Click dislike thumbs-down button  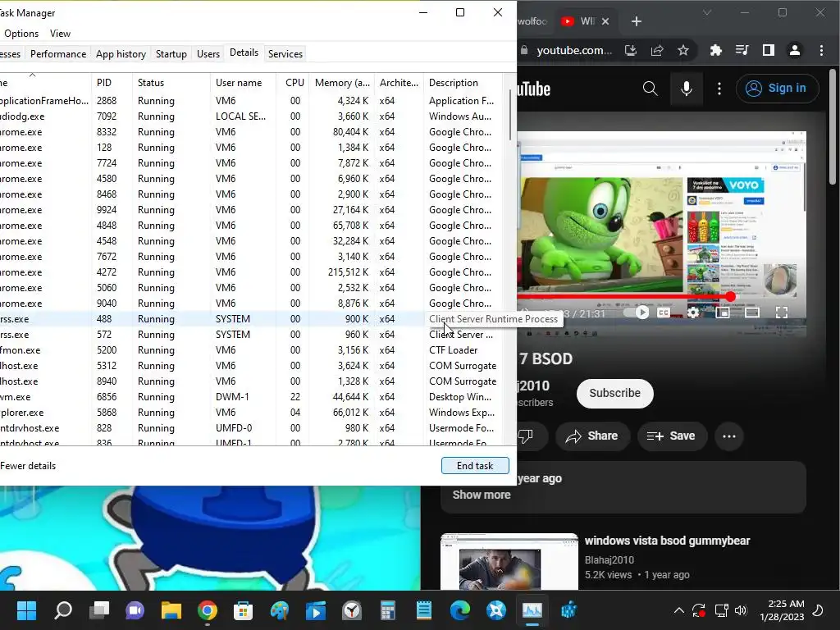(x=526, y=436)
